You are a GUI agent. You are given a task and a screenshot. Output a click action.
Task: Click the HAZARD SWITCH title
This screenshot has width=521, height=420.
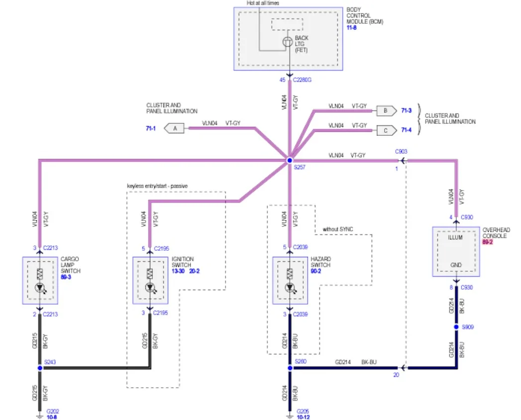pos(320,262)
